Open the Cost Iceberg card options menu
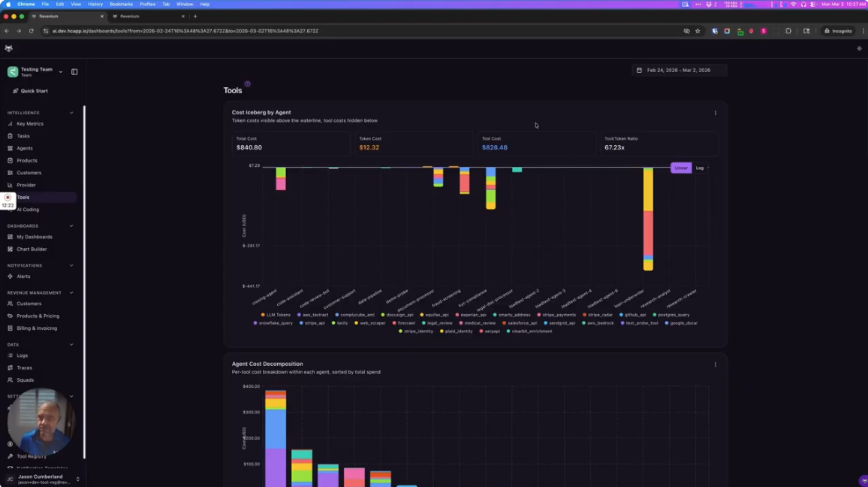The width and height of the screenshot is (868, 487). point(715,113)
